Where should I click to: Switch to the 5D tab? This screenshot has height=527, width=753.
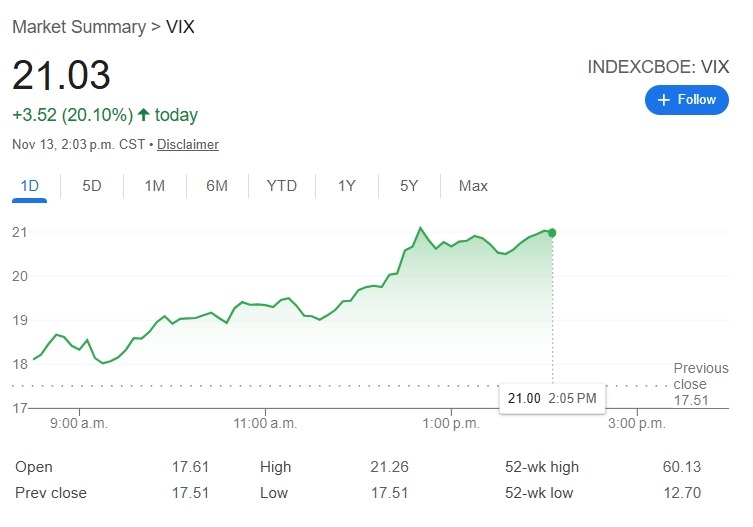click(92, 186)
